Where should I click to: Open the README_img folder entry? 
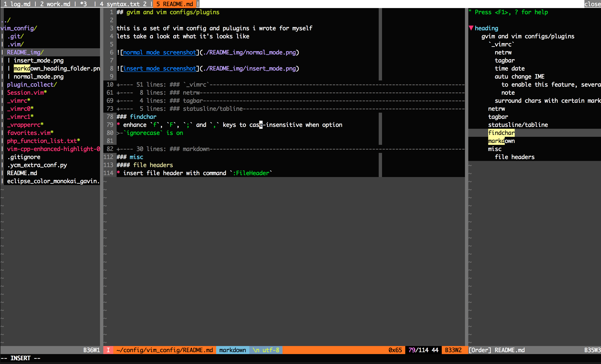point(25,52)
